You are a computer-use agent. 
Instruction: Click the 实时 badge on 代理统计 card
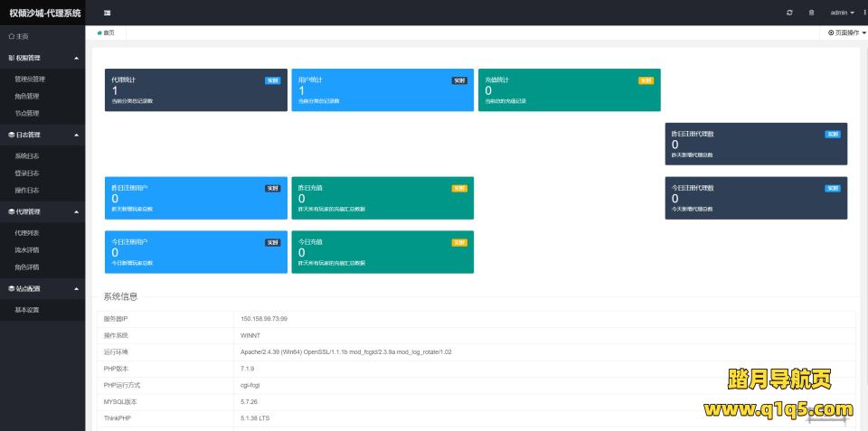click(272, 80)
